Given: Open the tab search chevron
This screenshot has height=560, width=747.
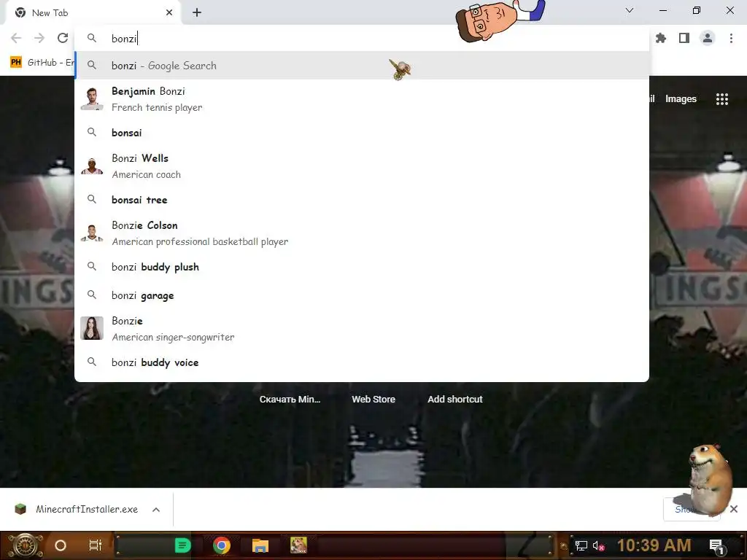Looking at the screenshot, I should (630, 10).
